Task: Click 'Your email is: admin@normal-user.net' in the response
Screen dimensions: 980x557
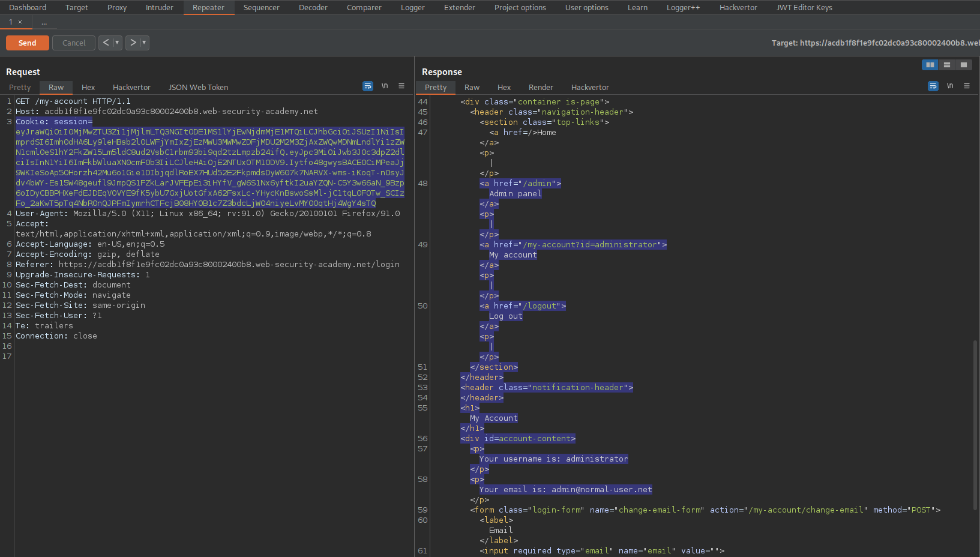Action: point(566,490)
